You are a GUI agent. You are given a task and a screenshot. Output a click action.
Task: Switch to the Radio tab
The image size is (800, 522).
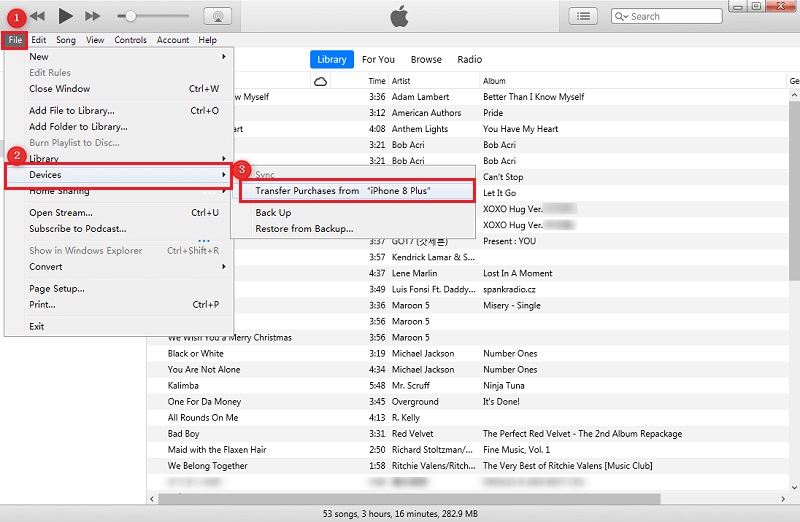(469, 60)
